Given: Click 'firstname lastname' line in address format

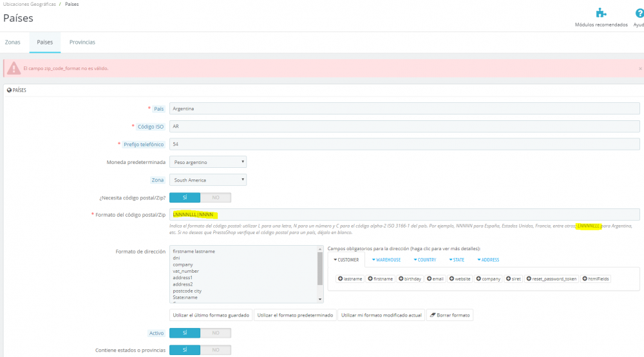Looking at the screenshot, I should [x=194, y=252].
